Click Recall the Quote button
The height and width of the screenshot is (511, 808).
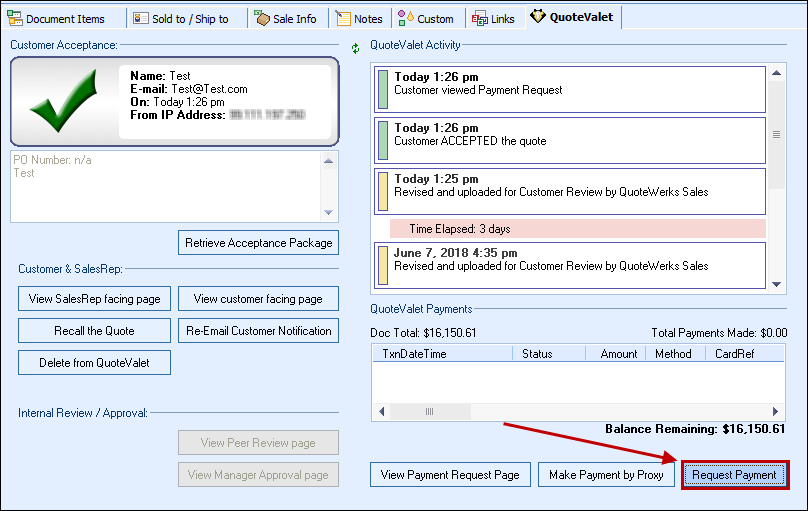[94, 331]
